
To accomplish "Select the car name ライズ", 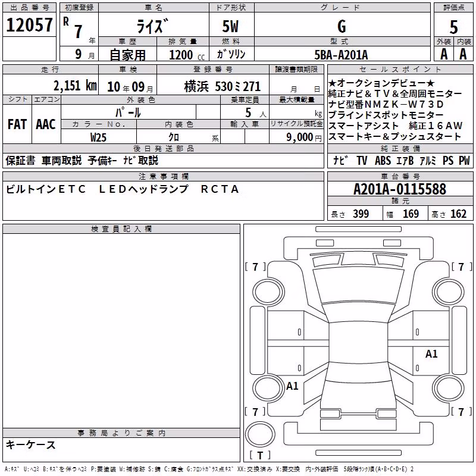I will pos(152,26).
